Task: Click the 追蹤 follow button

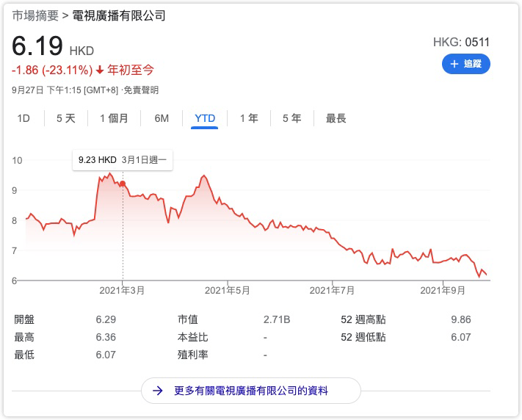Action: [x=465, y=64]
